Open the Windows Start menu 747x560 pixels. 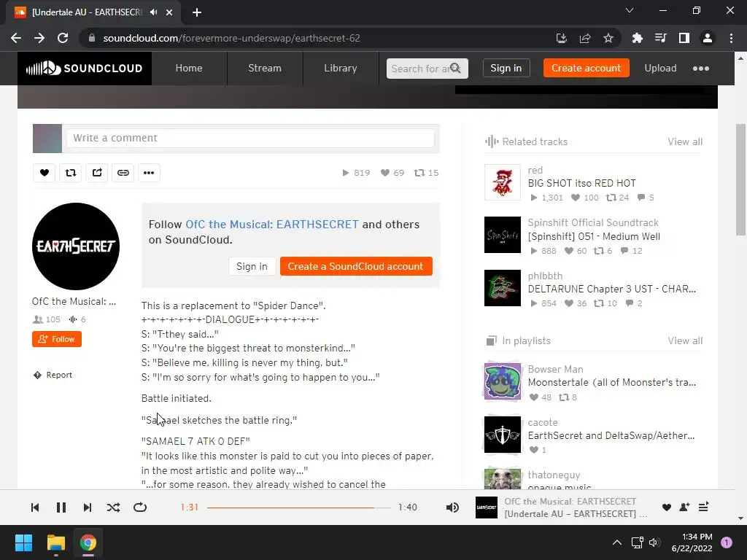(23, 542)
